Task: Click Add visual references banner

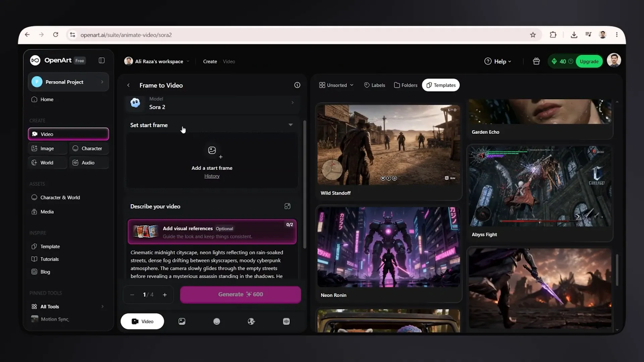Action: click(212, 232)
